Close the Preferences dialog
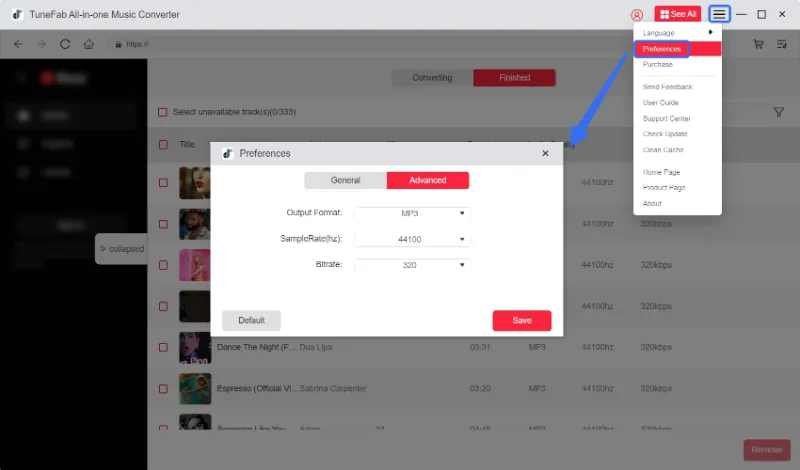Viewport: 800px width, 470px height. pos(545,153)
